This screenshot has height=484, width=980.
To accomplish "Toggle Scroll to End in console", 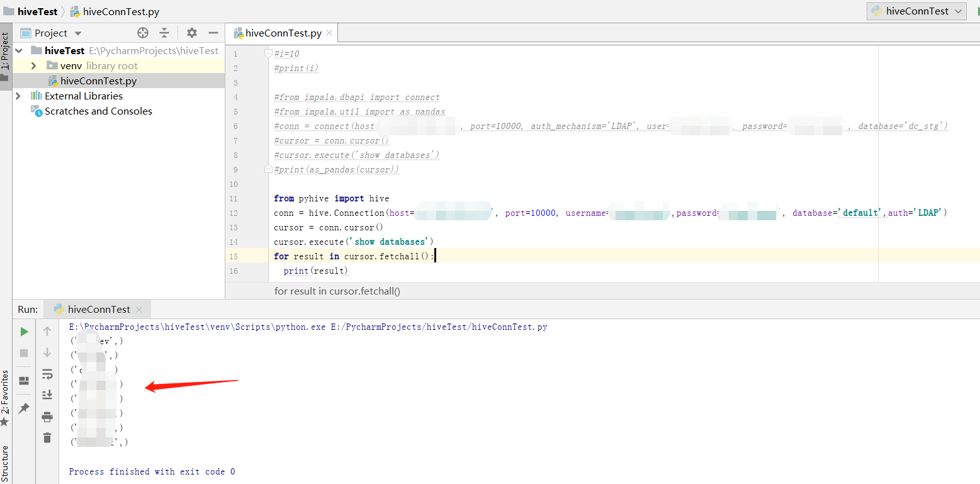I will (47, 395).
